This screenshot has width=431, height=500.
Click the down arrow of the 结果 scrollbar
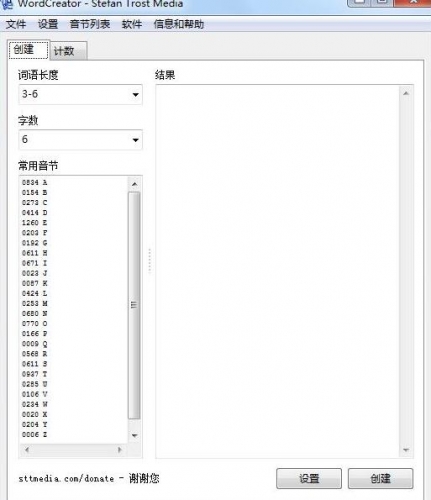[406, 450]
